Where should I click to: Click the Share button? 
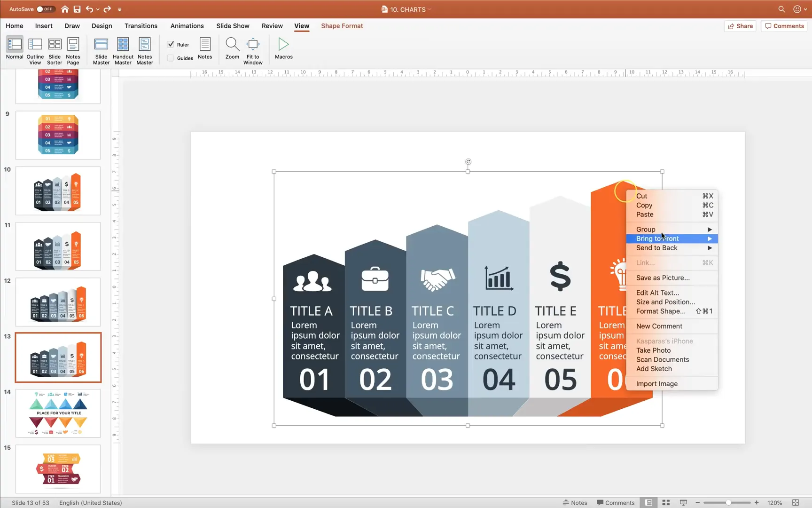click(740, 26)
